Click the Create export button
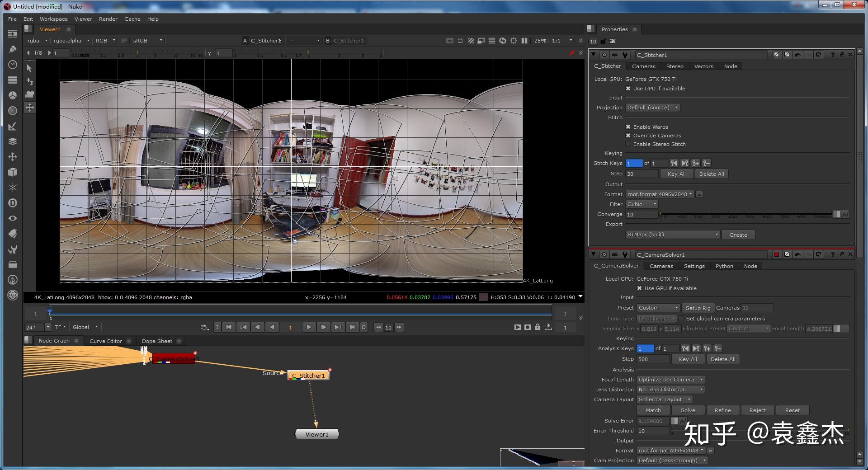 [x=738, y=235]
